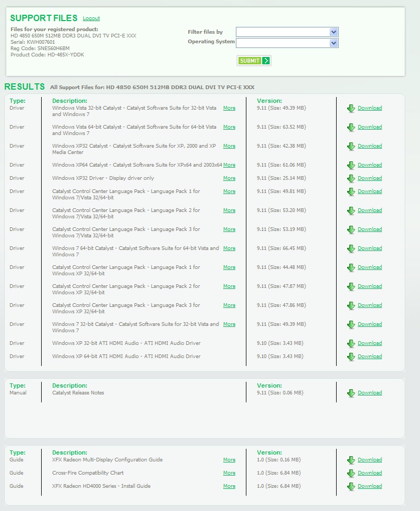
Task: Click the green SUBMIT button
Action: (254, 61)
